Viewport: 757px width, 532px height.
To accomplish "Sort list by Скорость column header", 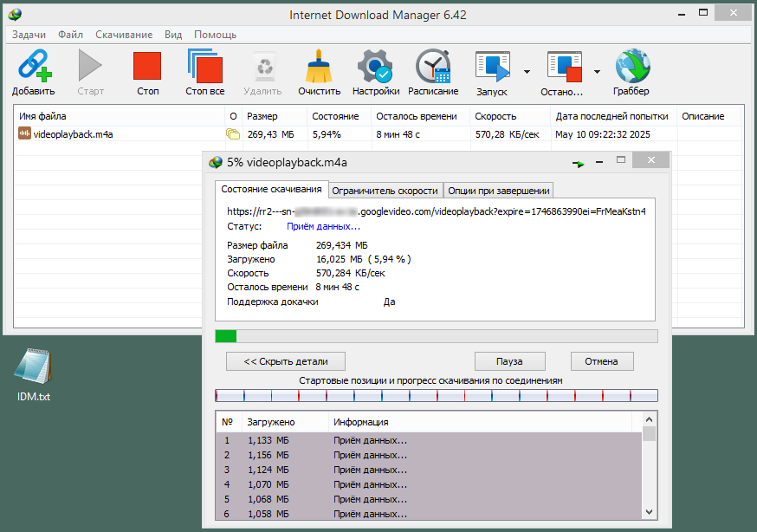I will (x=495, y=116).
